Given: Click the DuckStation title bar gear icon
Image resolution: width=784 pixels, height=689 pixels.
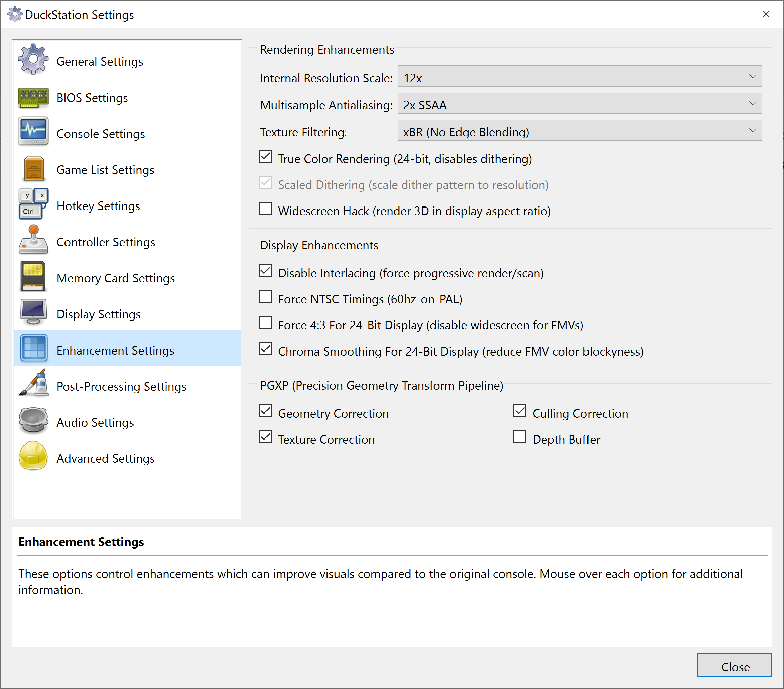Looking at the screenshot, I should coord(15,14).
